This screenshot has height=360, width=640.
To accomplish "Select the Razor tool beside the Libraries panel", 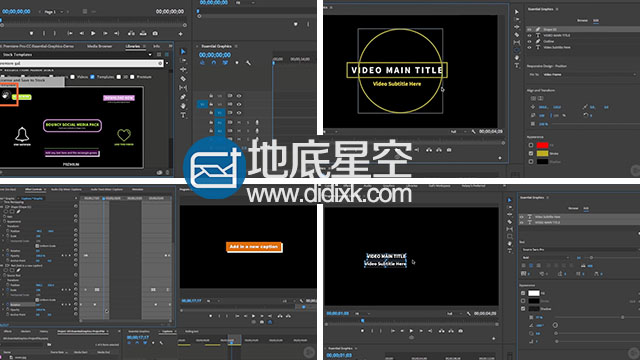I will (183, 78).
